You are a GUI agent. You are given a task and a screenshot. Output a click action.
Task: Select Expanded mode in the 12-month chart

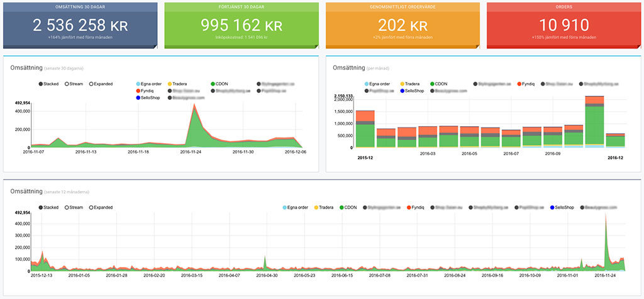coord(101,207)
